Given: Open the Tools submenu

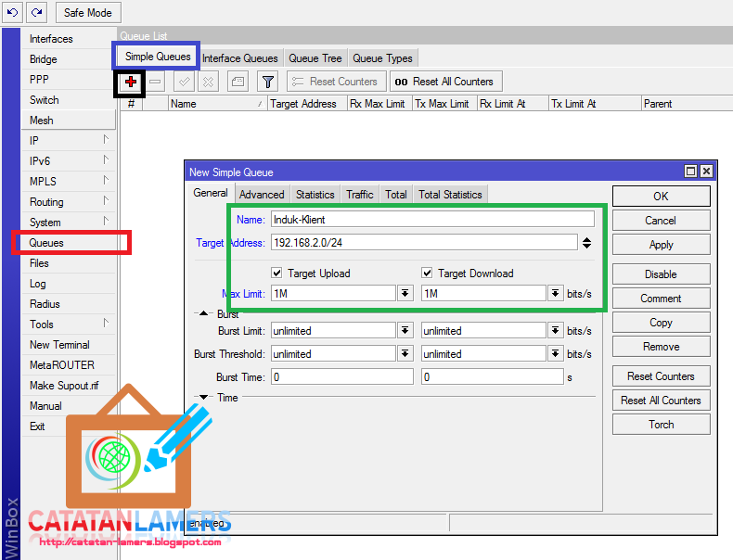Looking at the screenshot, I should (x=69, y=325).
